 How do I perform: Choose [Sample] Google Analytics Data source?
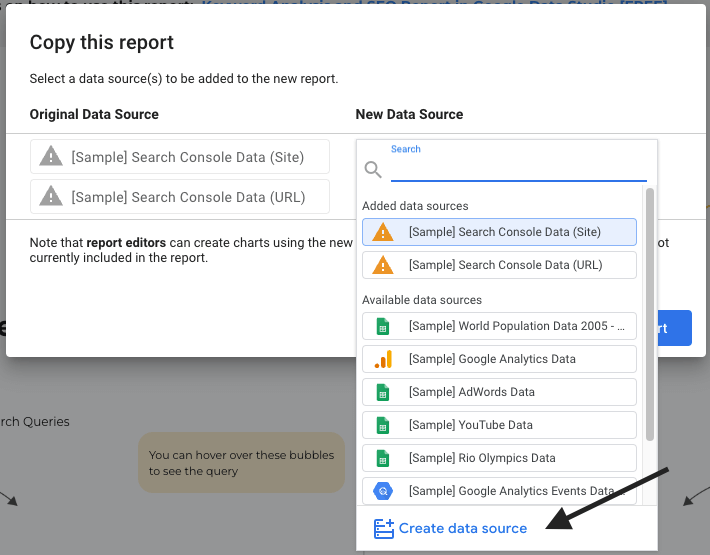coord(499,359)
